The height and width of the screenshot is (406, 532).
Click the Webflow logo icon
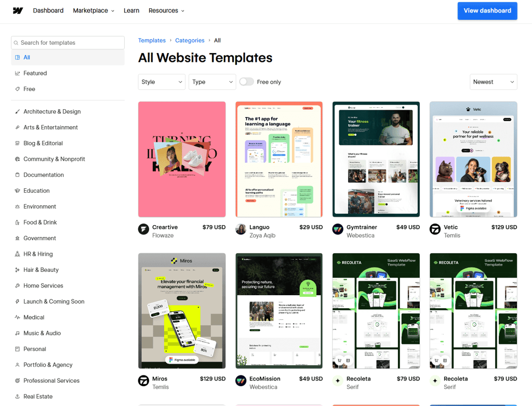pos(18,10)
